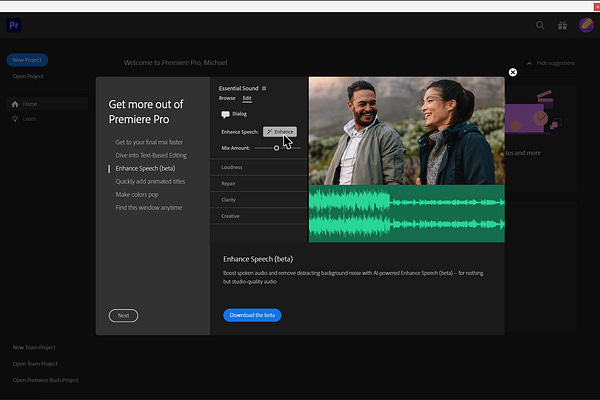The width and height of the screenshot is (600, 400).
Task: Click New Team Project
Action: [34, 347]
